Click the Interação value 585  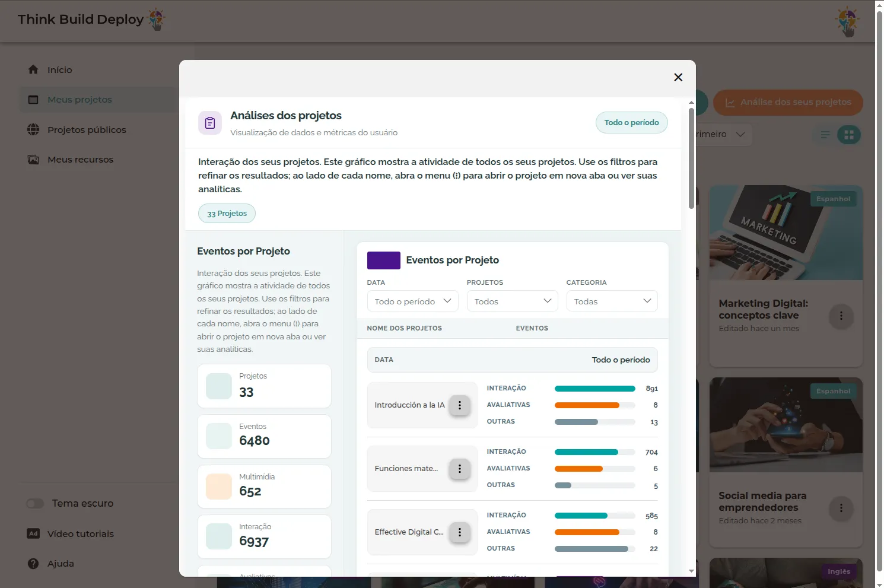pyautogui.click(x=652, y=516)
